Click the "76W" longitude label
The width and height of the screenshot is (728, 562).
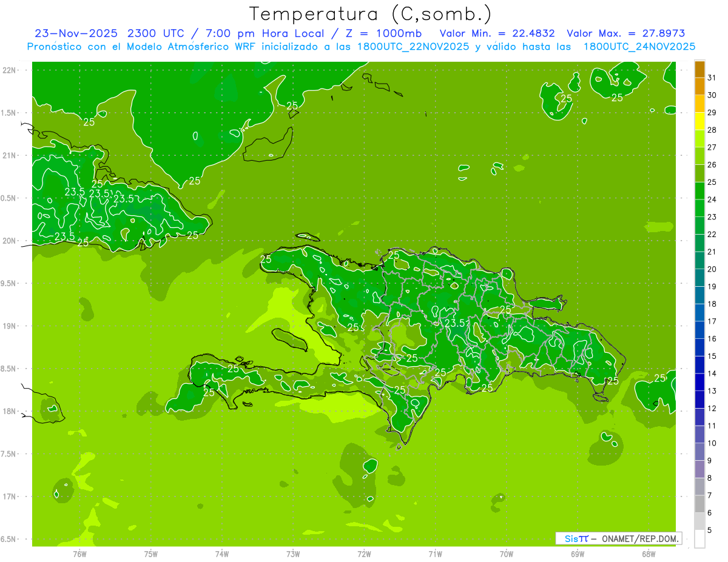[x=79, y=554]
